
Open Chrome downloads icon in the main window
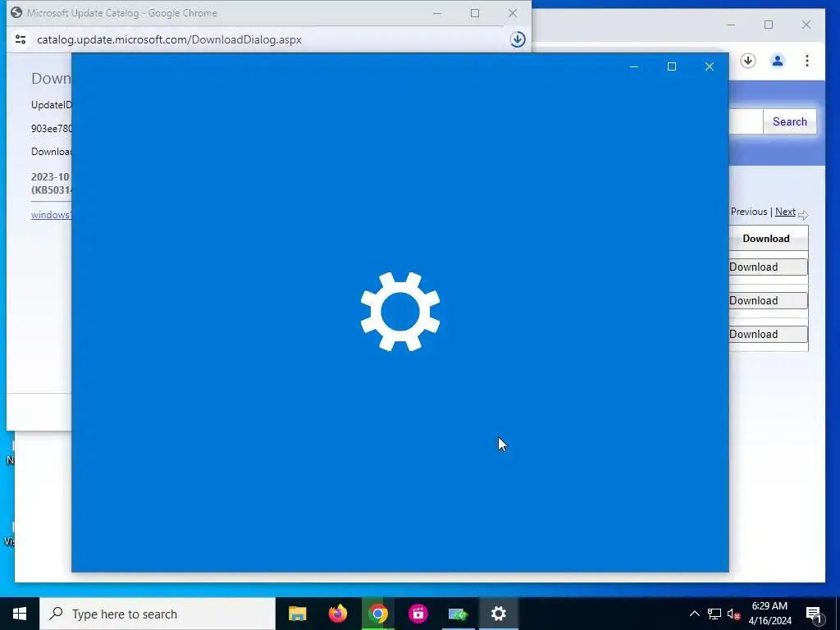point(748,61)
